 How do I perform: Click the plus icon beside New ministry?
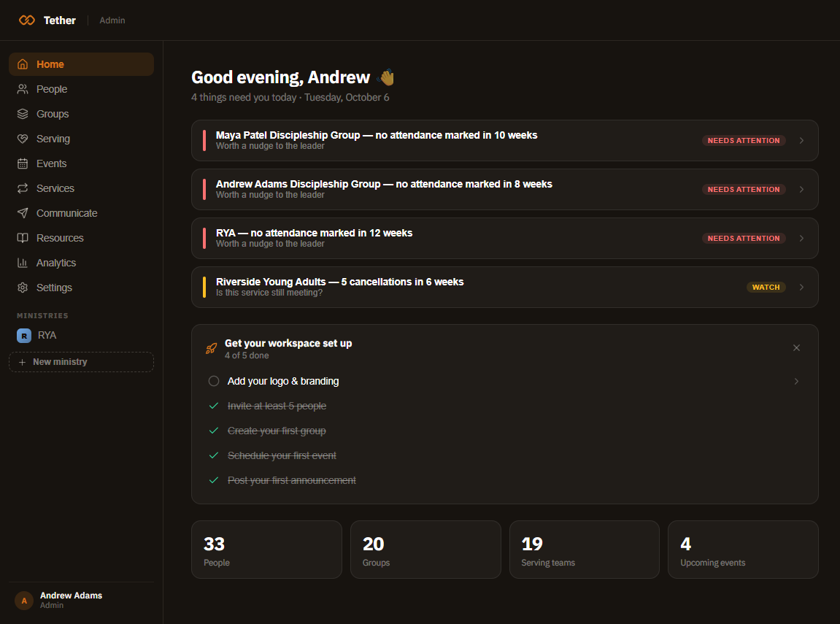coord(23,362)
